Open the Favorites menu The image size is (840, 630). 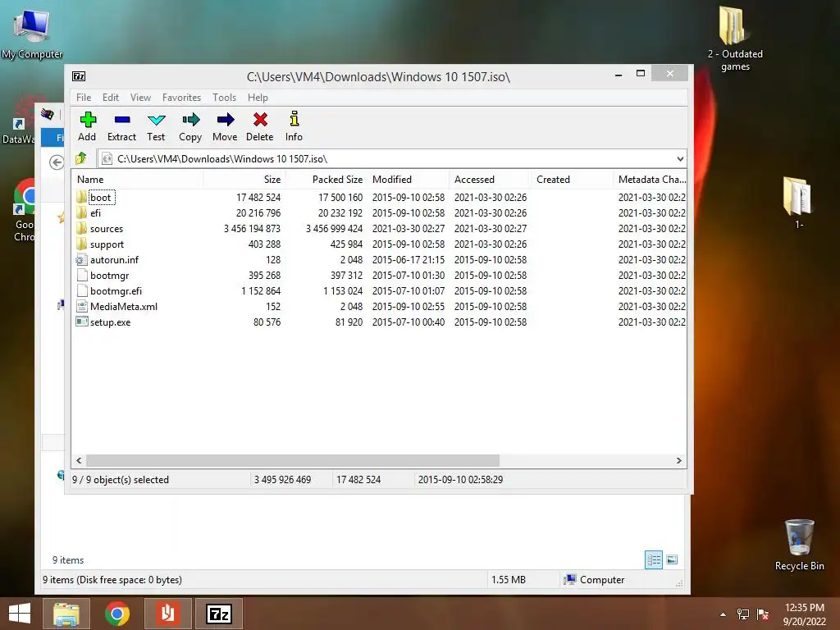(x=181, y=98)
